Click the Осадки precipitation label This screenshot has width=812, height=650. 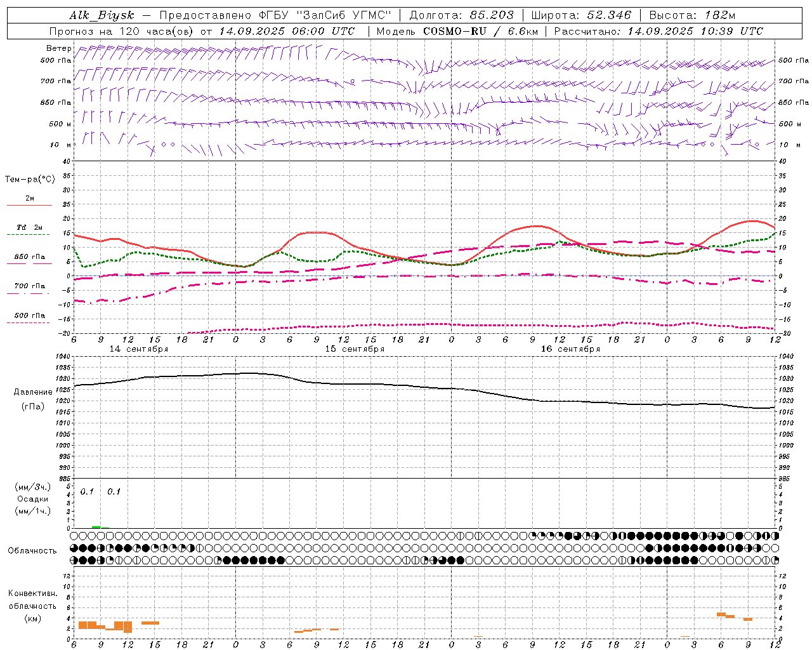tap(33, 499)
